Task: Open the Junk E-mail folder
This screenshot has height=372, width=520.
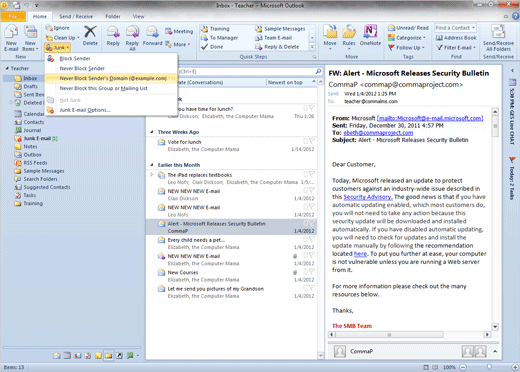Action: 37,138
